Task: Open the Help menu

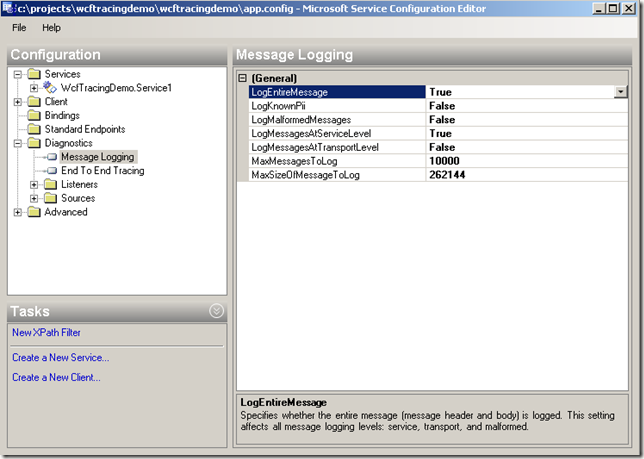Action: point(51,28)
